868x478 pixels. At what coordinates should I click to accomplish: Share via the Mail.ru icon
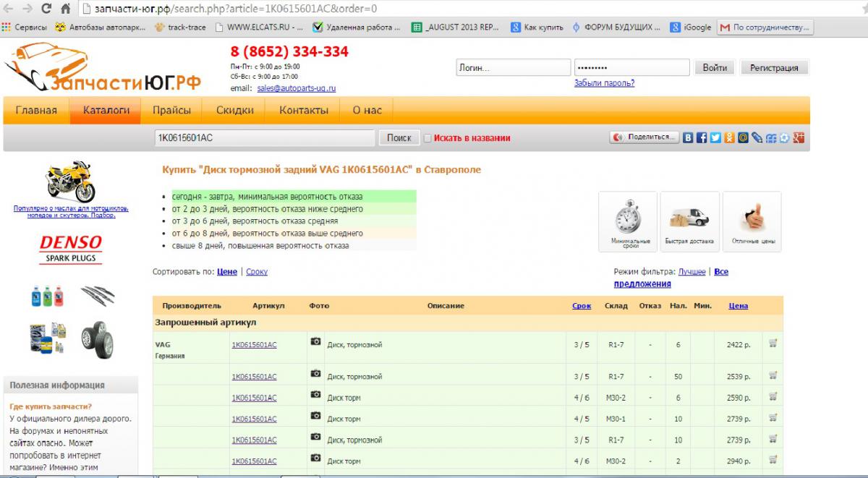point(743,137)
